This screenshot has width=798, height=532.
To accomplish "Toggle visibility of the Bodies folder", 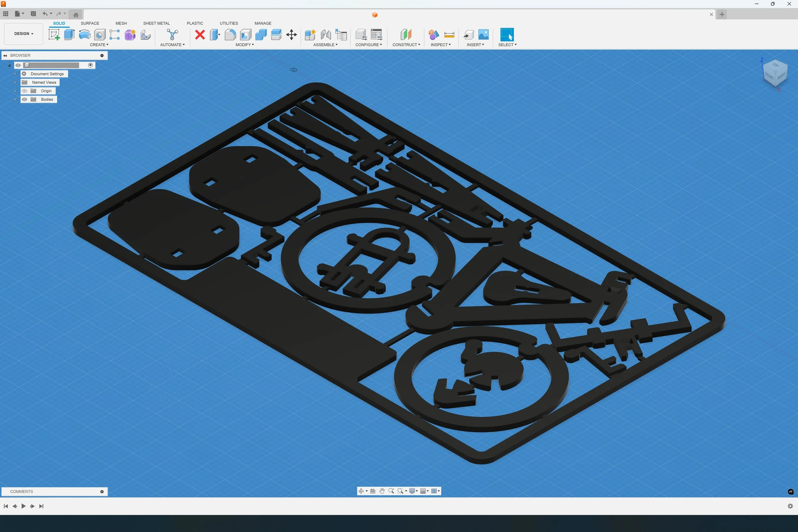I will tap(25, 99).
